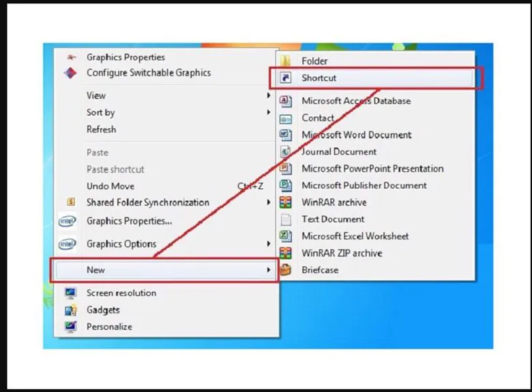Click the Shared Folder Synchronization icon

71,202
